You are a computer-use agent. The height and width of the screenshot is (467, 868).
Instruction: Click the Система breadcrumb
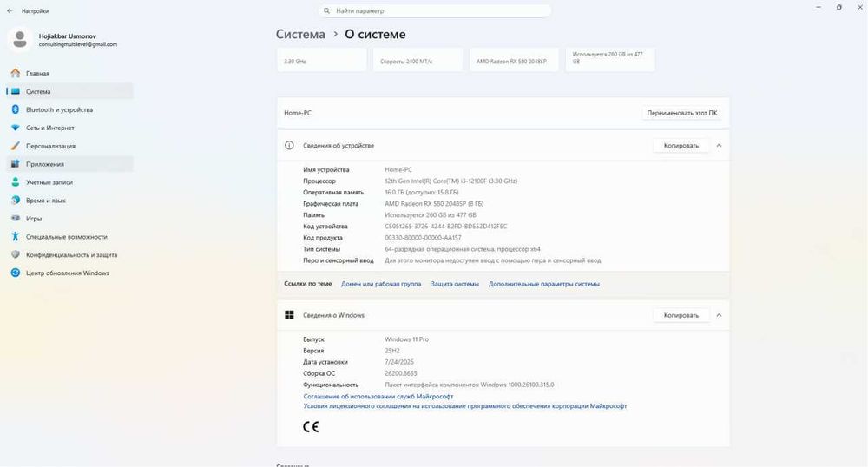point(300,35)
